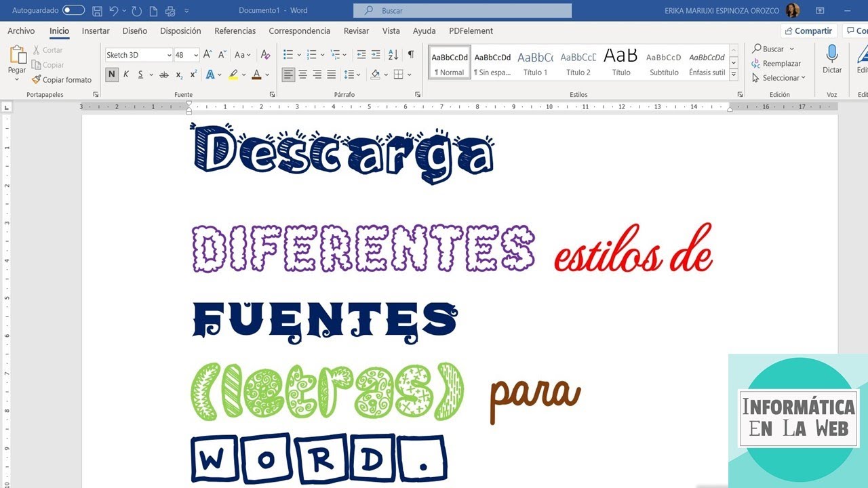Viewport: 868px width, 488px height.
Task: Click the Save disk icon in title bar
Action: 97,11
